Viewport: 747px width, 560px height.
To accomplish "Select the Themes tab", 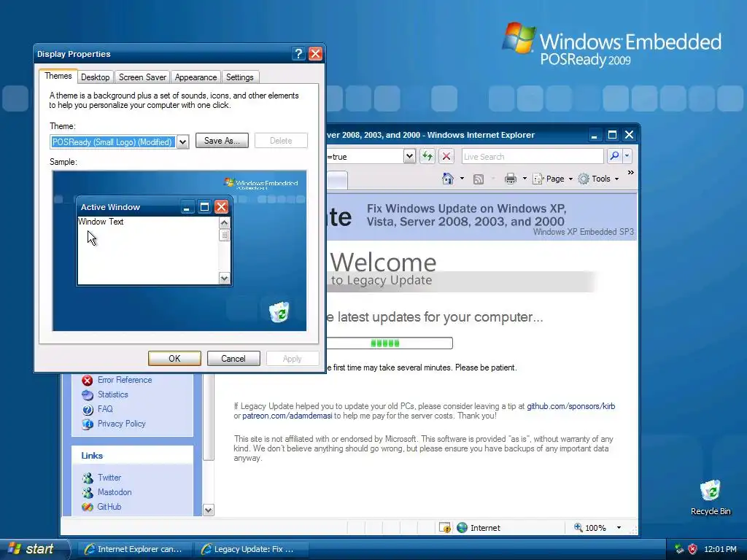I will (58, 76).
